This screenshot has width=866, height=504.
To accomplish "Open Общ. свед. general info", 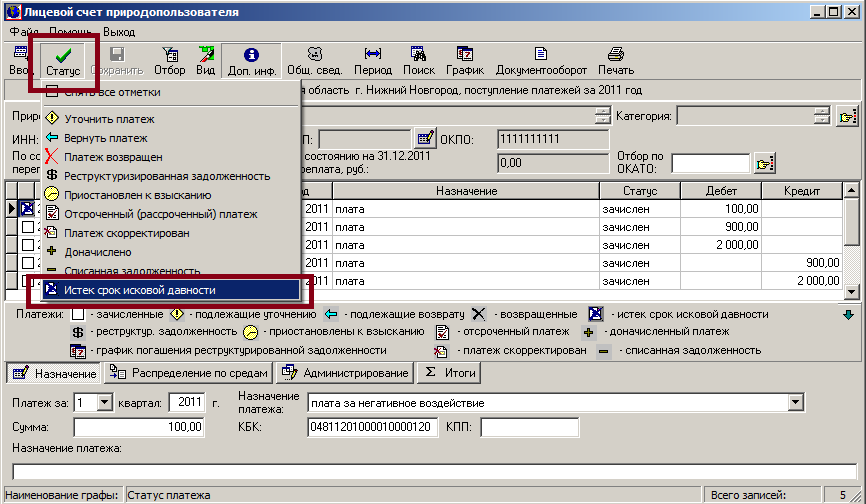I will click(313, 61).
